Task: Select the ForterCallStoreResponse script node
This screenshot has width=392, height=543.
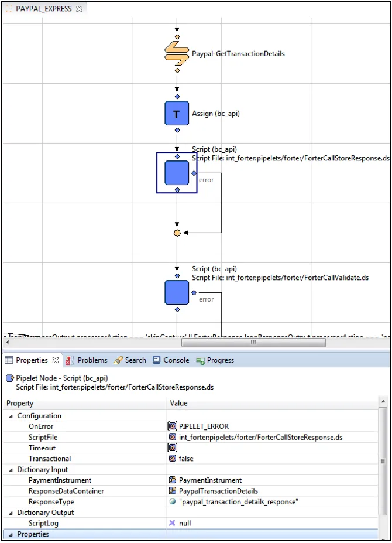Action: pos(177,173)
